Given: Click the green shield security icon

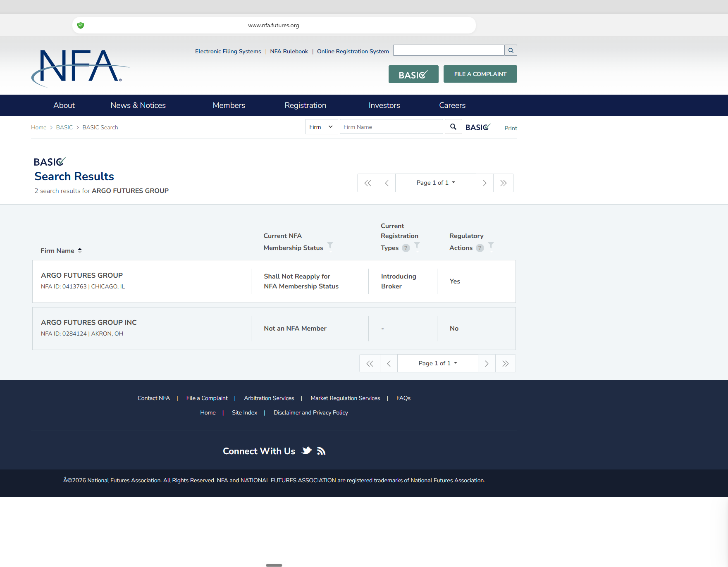Looking at the screenshot, I should 81,25.
